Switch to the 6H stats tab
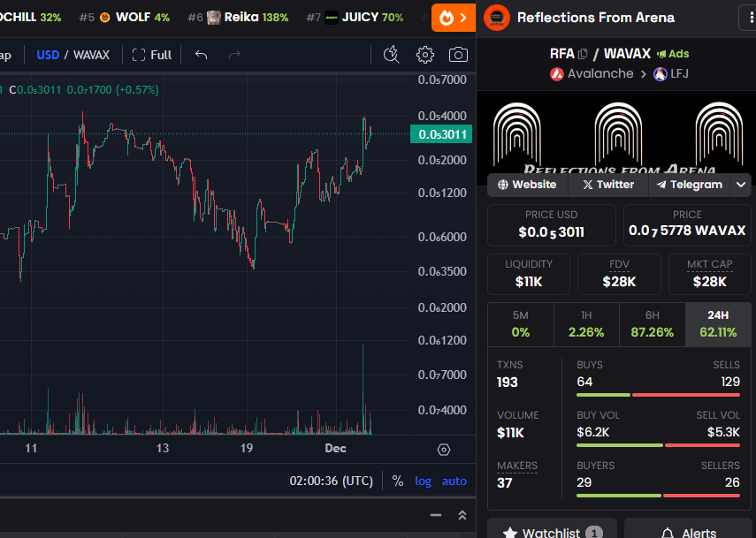The width and height of the screenshot is (756, 538). click(652, 323)
